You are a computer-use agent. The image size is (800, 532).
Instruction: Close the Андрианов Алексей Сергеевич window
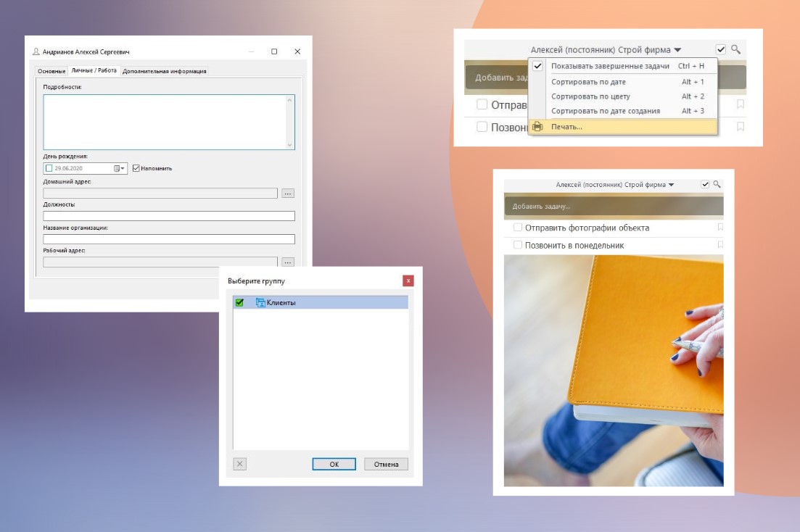pos(297,51)
